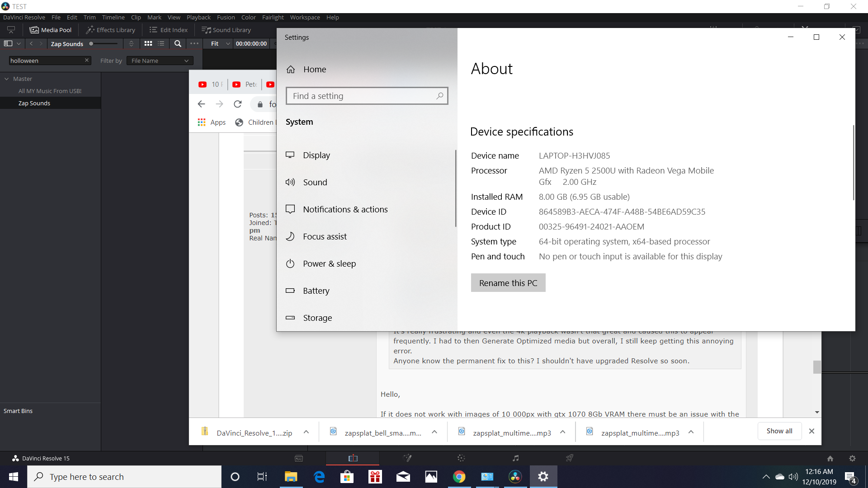Switch to the Deliver page icon
This screenshot has width=868, height=488.
click(x=570, y=458)
